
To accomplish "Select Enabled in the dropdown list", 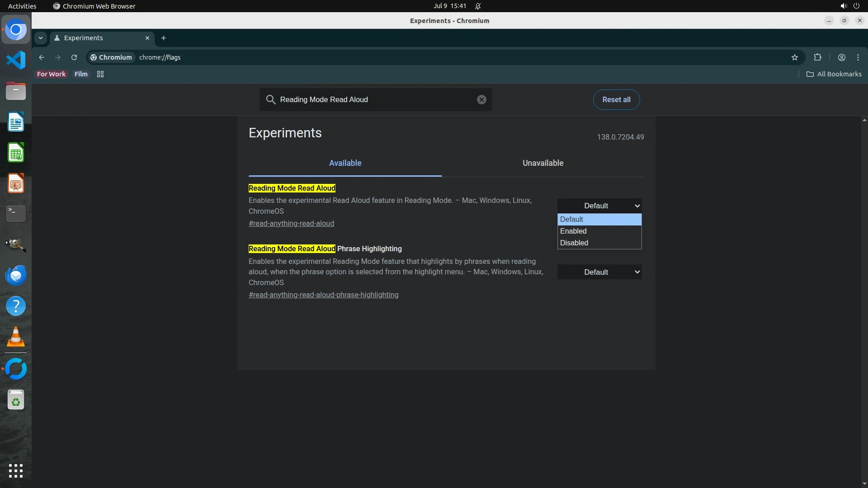I will tap(573, 231).
